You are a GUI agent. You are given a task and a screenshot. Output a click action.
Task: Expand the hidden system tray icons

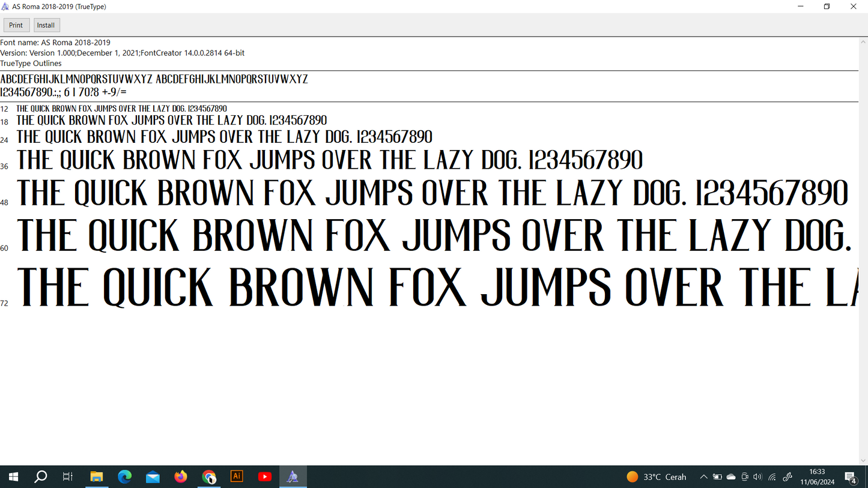703,477
